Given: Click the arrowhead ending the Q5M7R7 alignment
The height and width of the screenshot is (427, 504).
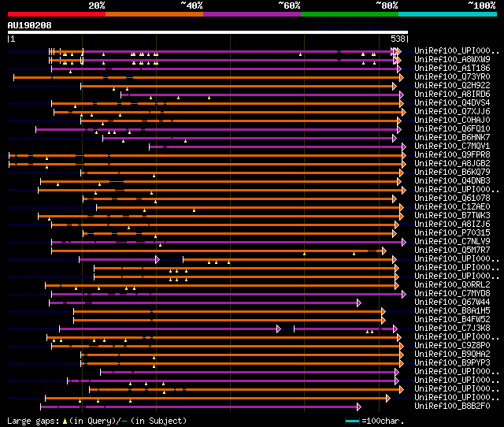Looking at the screenshot, I should click(384, 251).
